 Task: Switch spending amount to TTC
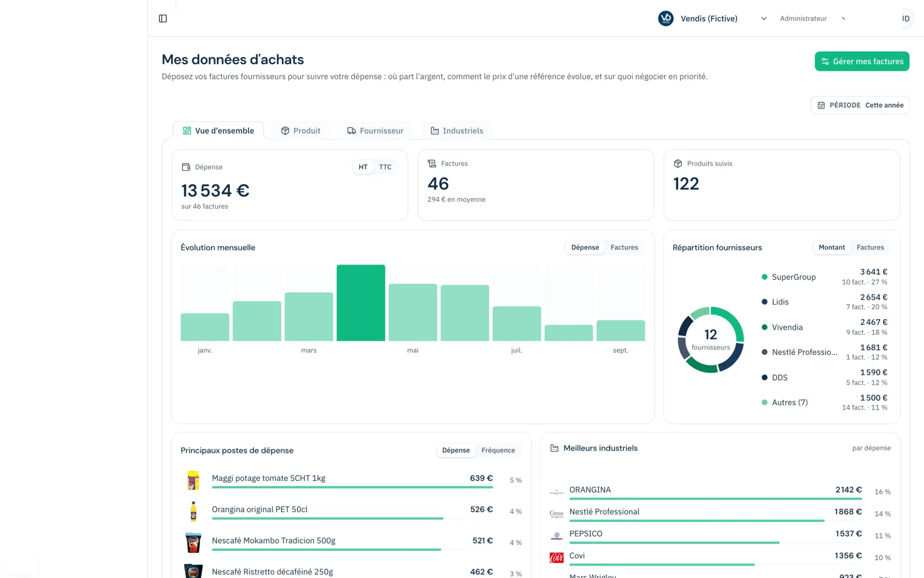tap(385, 167)
